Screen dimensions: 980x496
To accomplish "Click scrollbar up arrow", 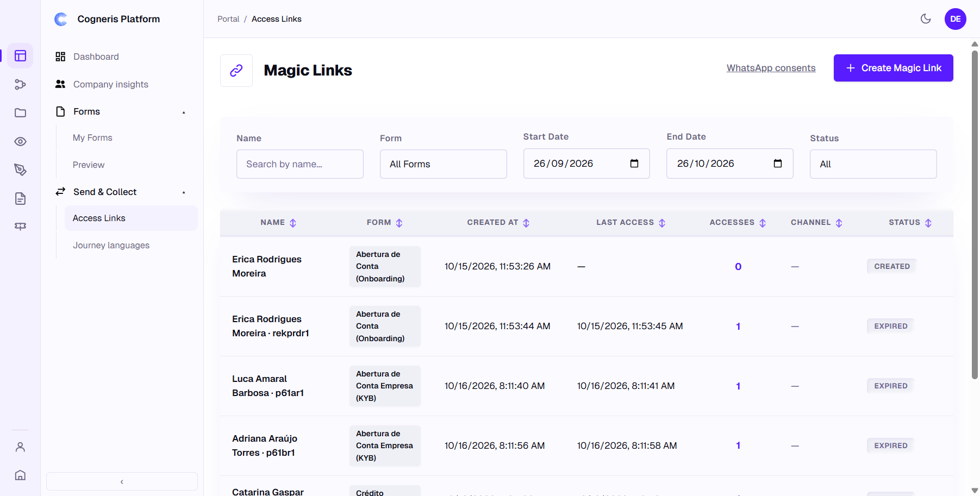I will (x=975, y=44).
